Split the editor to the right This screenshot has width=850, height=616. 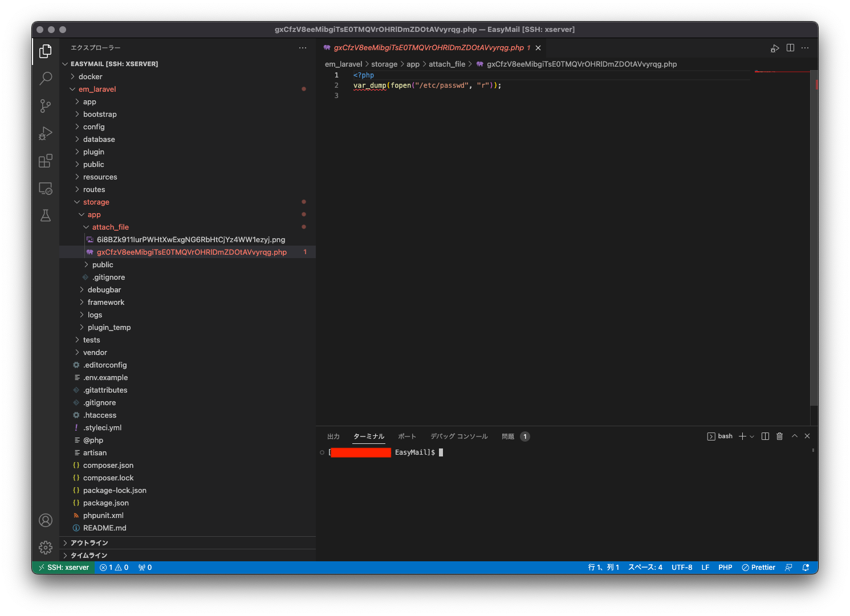tap(790, 48)
